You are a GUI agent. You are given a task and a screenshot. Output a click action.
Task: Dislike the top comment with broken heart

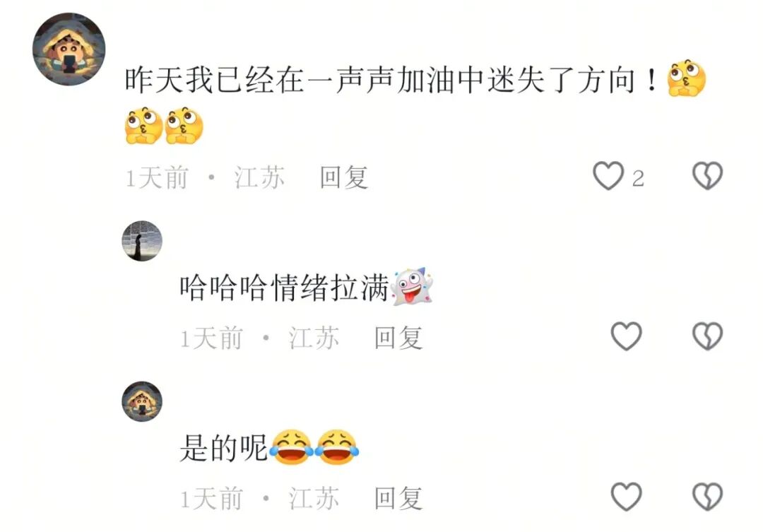707,176
